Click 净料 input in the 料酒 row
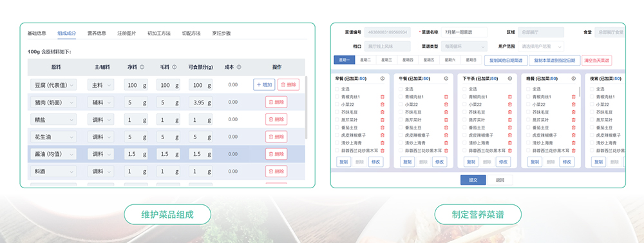 [x=136, y=171]
